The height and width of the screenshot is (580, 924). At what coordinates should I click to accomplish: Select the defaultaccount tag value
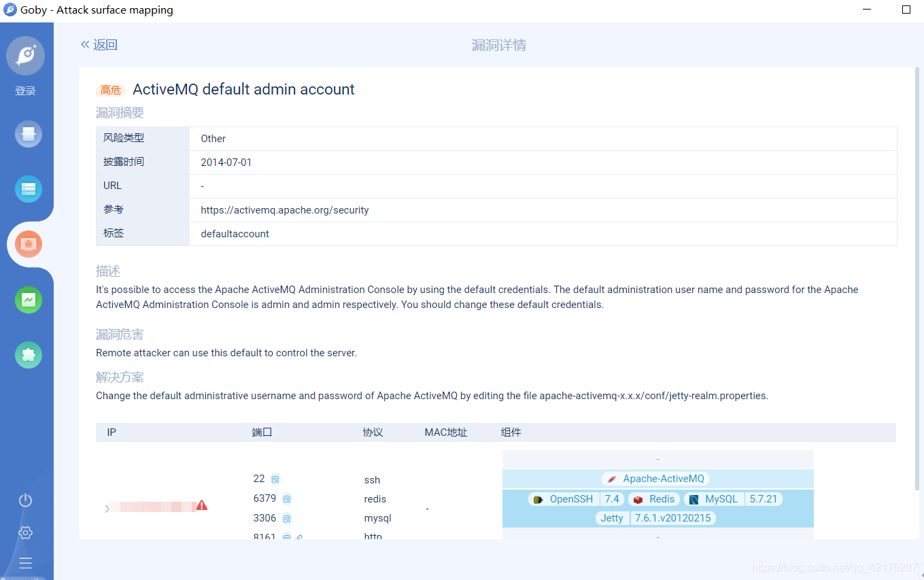click(x=235, y=234)
